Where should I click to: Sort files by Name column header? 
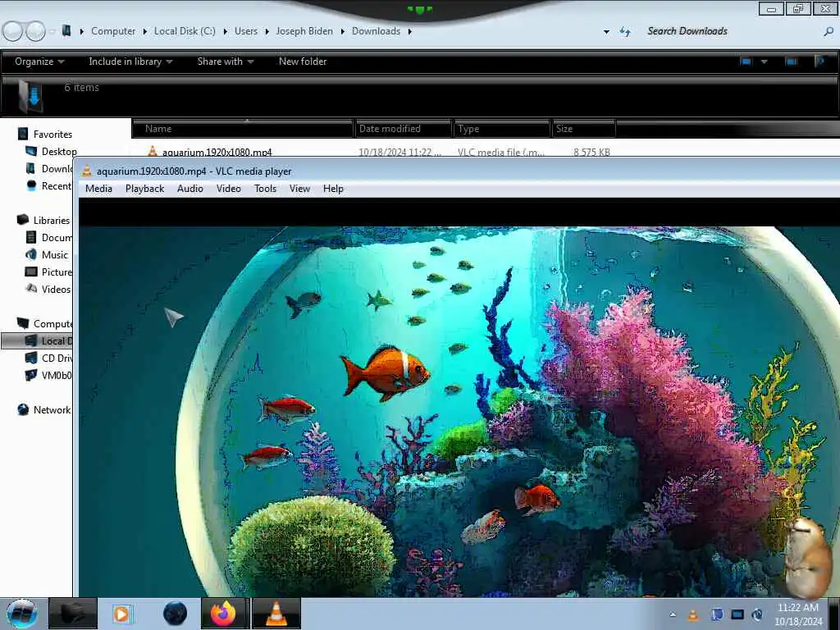tap(243, 129)
